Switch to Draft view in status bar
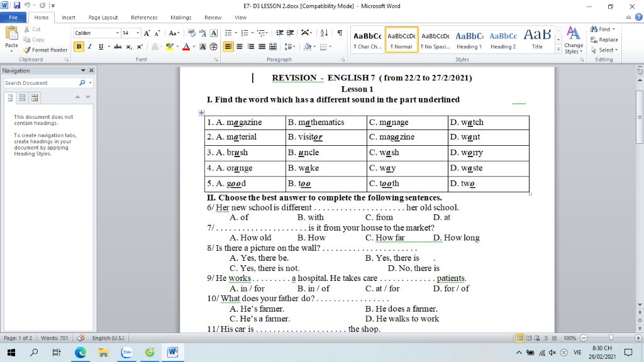 tap(555, 337)
